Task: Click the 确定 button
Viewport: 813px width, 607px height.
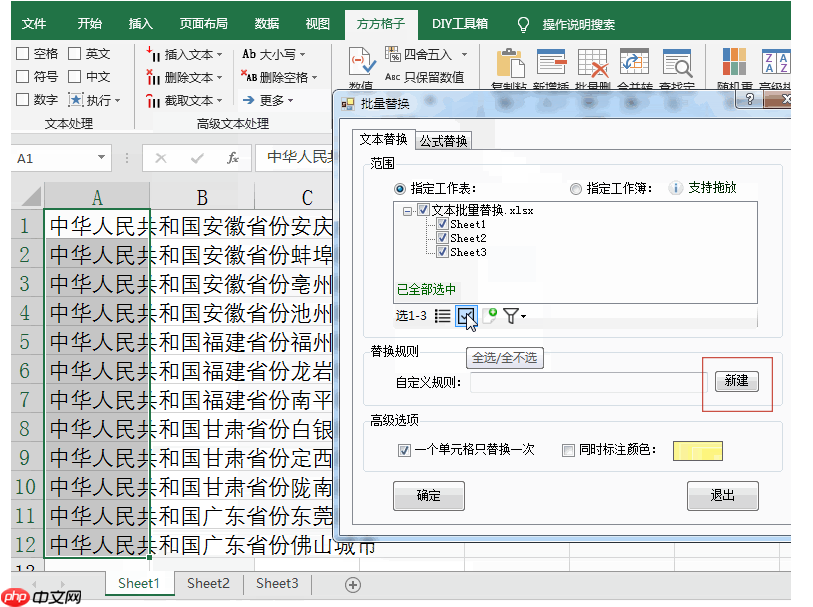Action: tap(428, 496)
